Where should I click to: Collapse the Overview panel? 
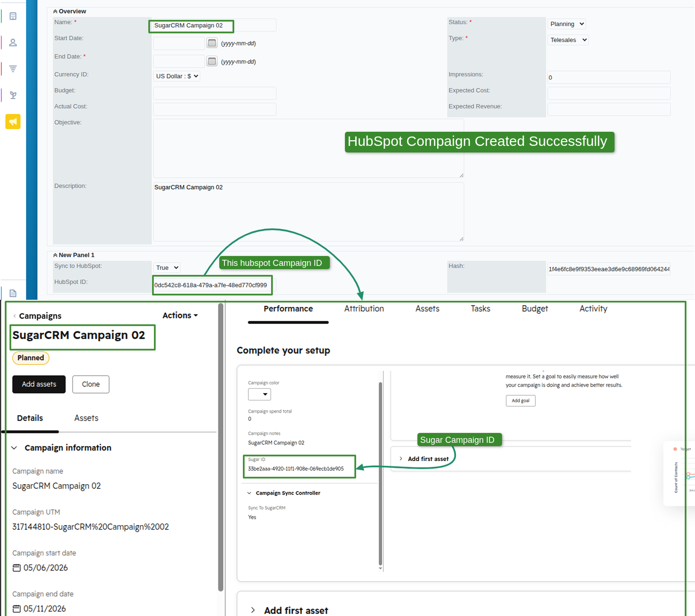55,11
